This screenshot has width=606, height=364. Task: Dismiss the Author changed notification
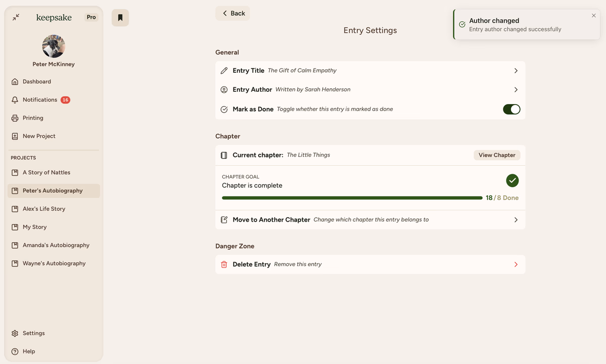point(593,16)
